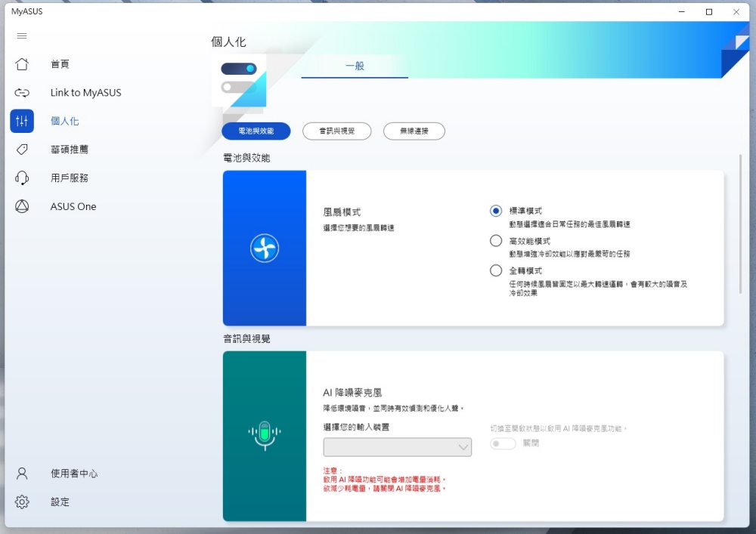Click the 個人化 sliders icon
The height and width of the screenshot is (534, 756).
[22, 121]
